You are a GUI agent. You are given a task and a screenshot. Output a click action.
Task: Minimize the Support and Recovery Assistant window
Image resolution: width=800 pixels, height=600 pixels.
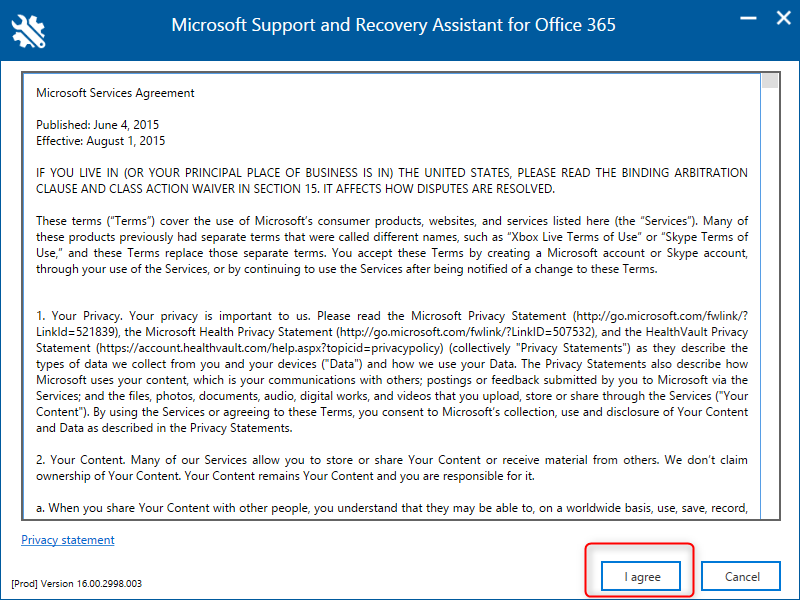748,18
